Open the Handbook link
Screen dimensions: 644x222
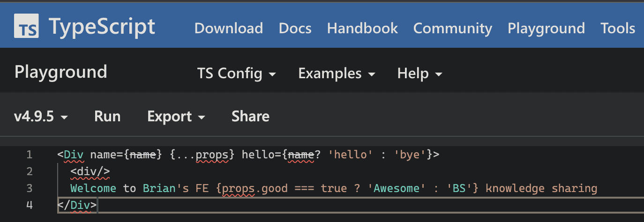pyautogui.click(x=362, y=28)
